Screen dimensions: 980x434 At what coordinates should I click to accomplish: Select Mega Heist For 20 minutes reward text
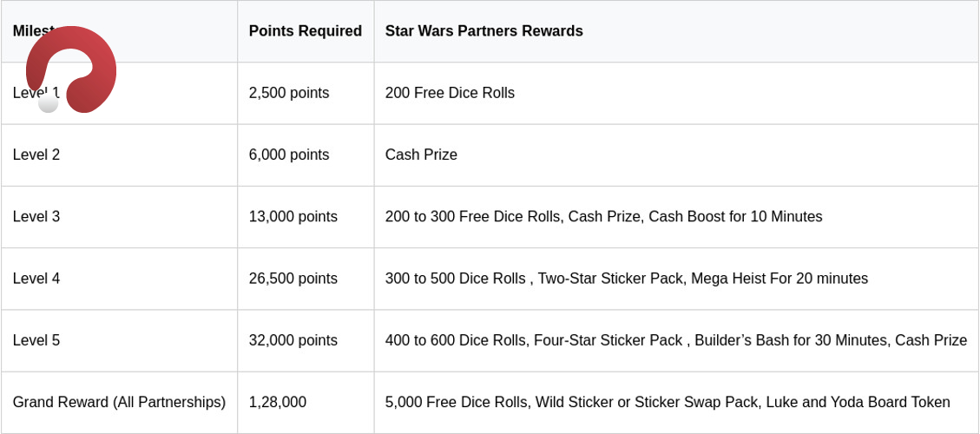coord(779,279)
